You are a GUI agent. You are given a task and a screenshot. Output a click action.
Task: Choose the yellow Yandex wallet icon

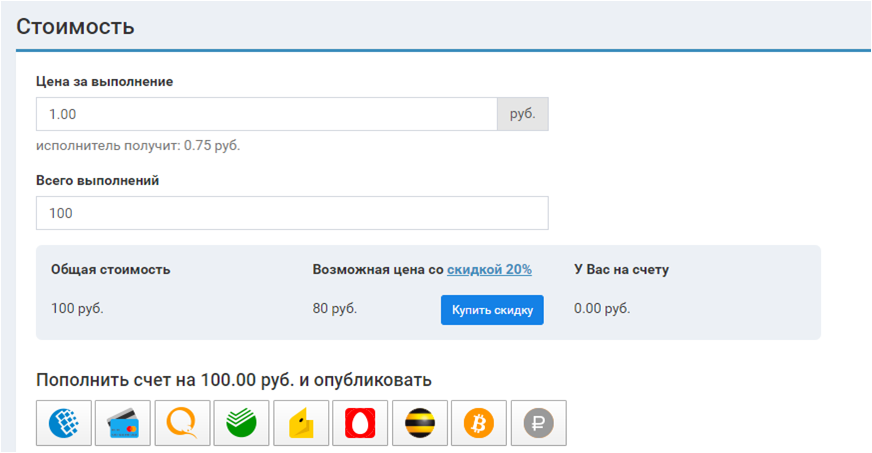tap(301, 424)
